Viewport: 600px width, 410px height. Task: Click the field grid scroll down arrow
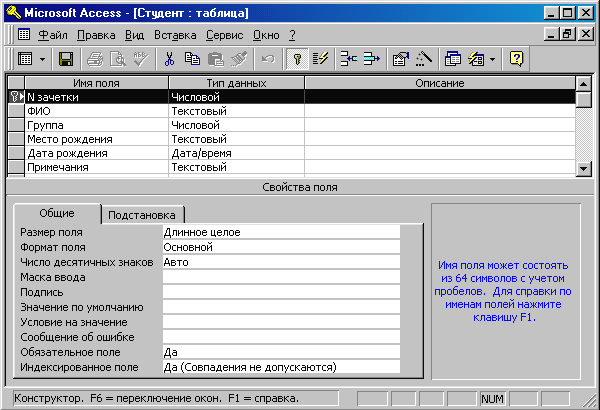click(x=584, y=168)
